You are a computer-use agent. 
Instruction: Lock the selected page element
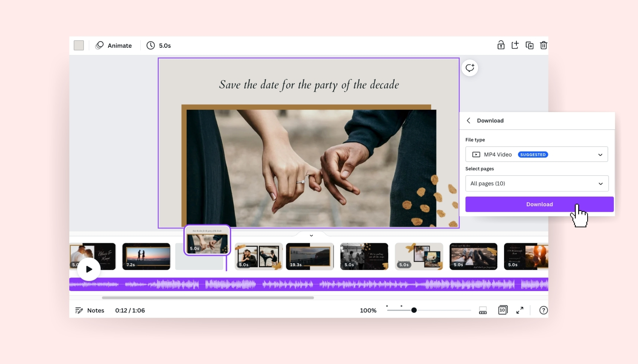tap(501, 45)
